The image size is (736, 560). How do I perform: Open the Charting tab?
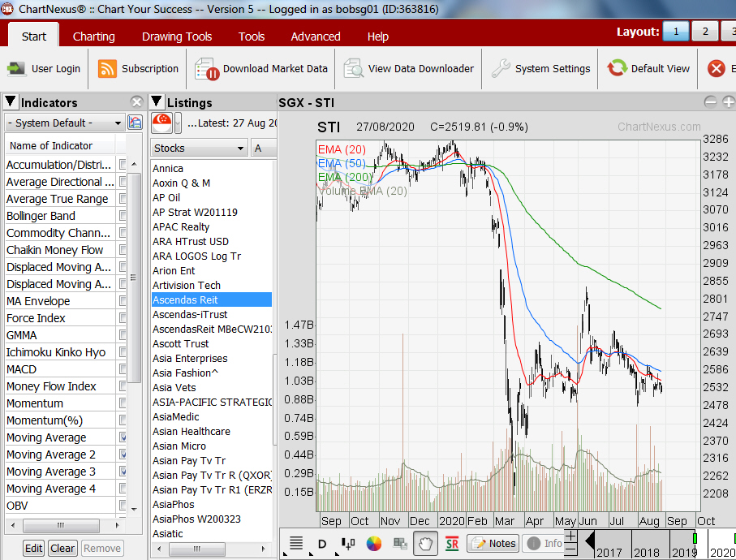coord(94,37)
